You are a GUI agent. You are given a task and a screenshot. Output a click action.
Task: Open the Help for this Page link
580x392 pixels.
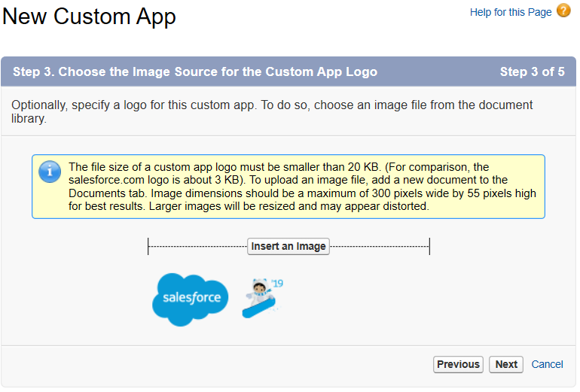[x=511, y=12]
